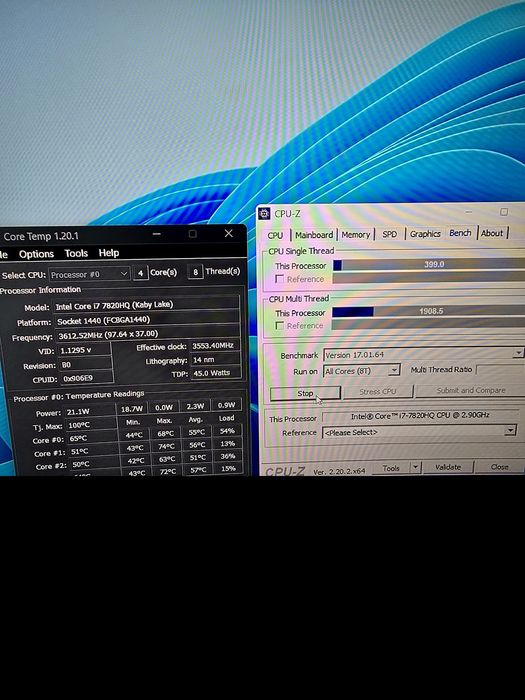The image size is (525, 700).
Task: Click the Power 21.1W value
Action: pos(90,412)
